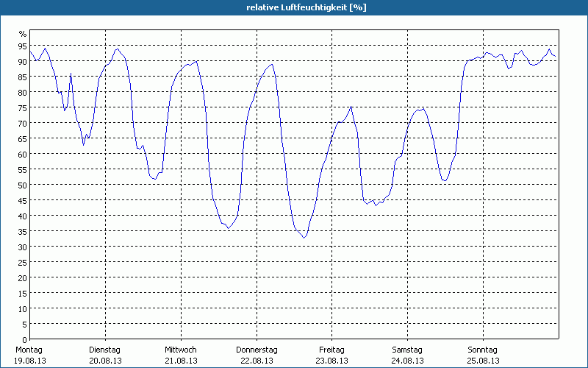Click the date 23.08.13
The image size is (588, 368).
pyautogui.click(x=332, y=361)
